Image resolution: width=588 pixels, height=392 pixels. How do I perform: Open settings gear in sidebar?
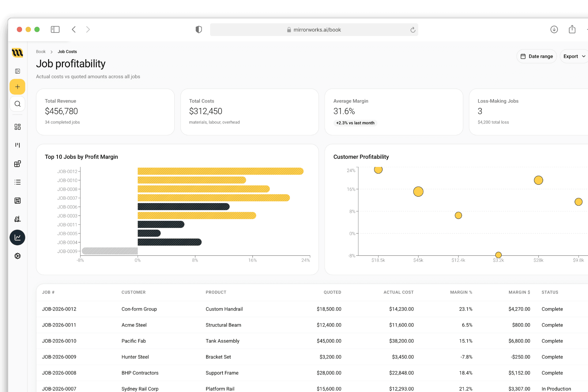17,256
